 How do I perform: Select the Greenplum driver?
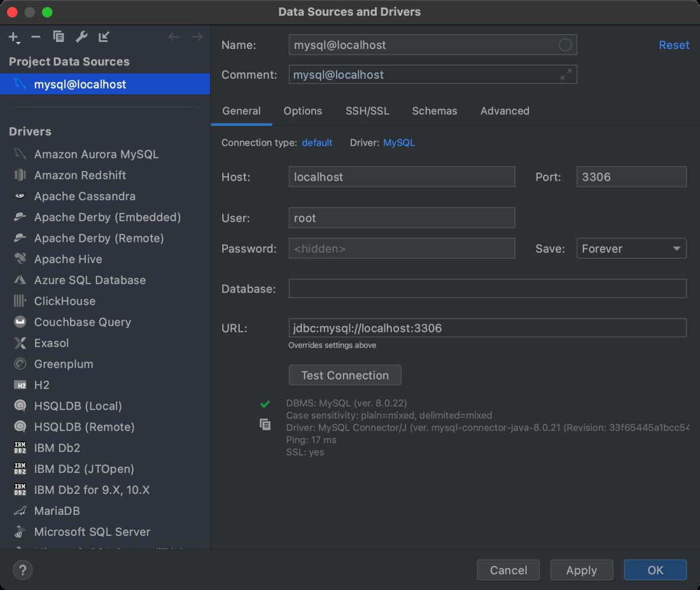105,364
